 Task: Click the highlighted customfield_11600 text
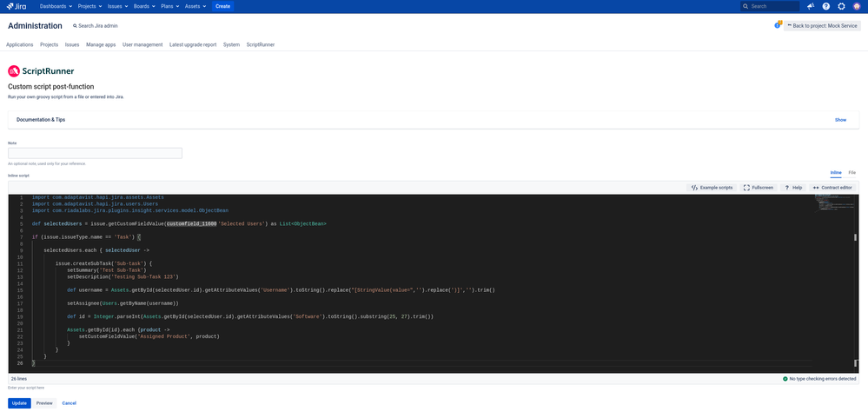(x=191, y=223)
